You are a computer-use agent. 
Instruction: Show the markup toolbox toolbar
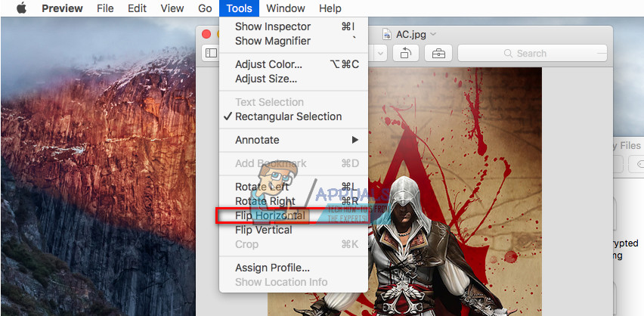pyautogui.click(x=438, y=54)
